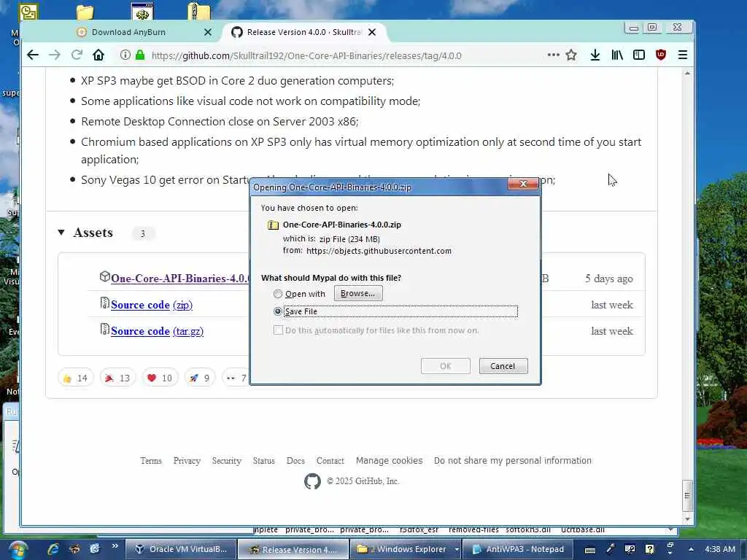Click the Browse... button
The height and width of the screenshot is (560, 747).
357,293
